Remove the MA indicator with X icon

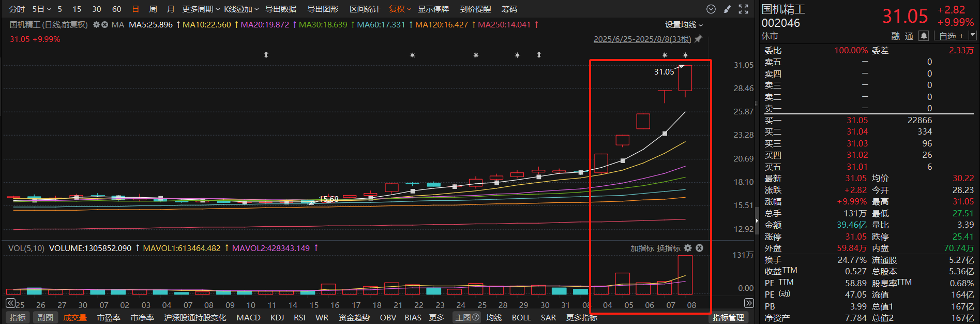pyautogui.click(x=104, y=25)
